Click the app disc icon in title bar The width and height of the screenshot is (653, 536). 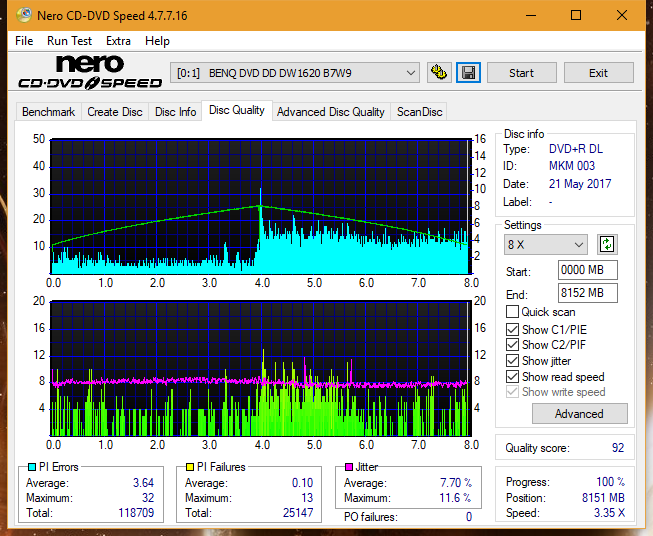coord(24,15)
